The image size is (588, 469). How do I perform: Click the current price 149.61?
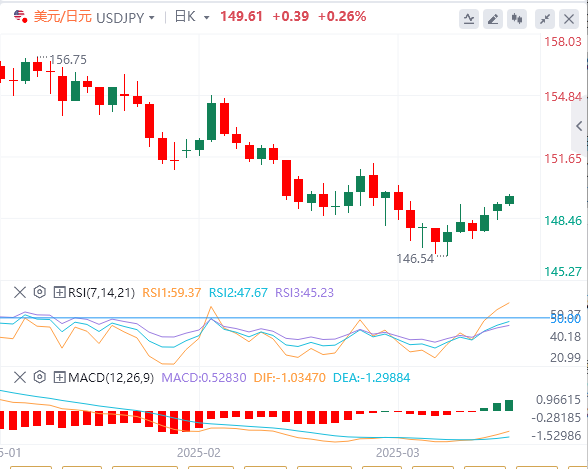point(242,16)
